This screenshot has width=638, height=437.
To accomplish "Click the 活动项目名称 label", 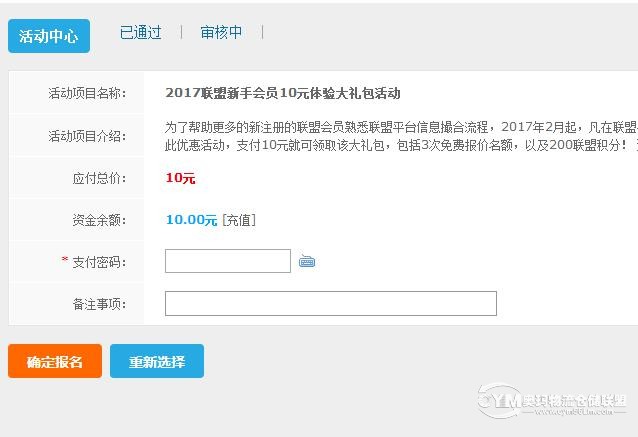I will tap(87, 93).
